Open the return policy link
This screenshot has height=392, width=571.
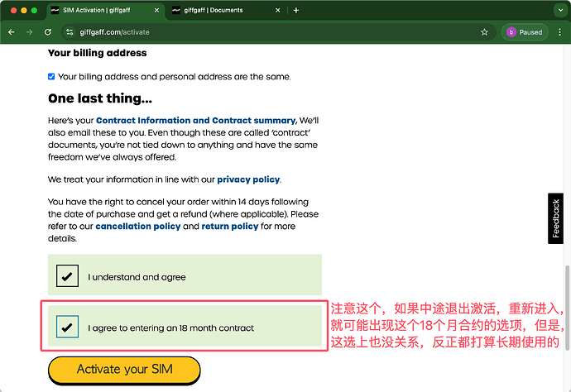tap(230, 226)
